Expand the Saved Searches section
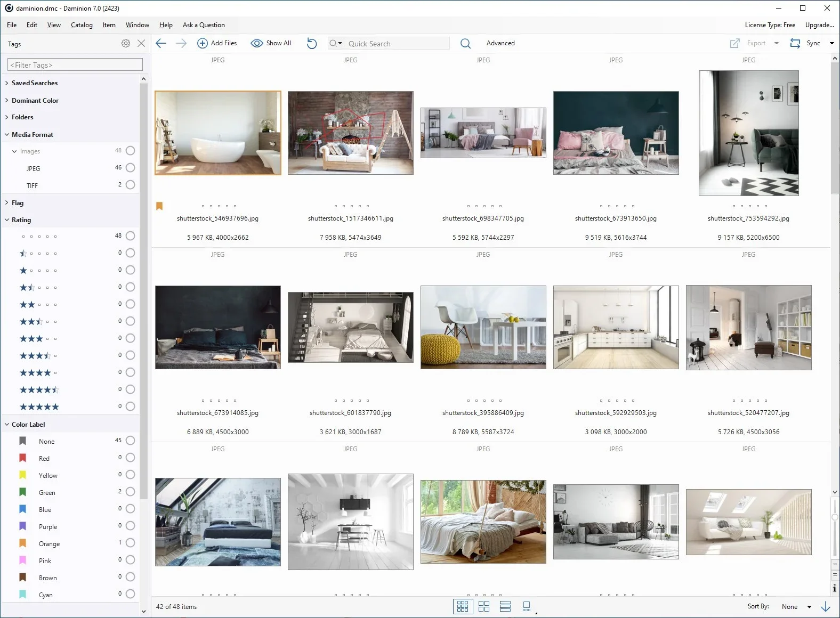 [x=34, y=83]
